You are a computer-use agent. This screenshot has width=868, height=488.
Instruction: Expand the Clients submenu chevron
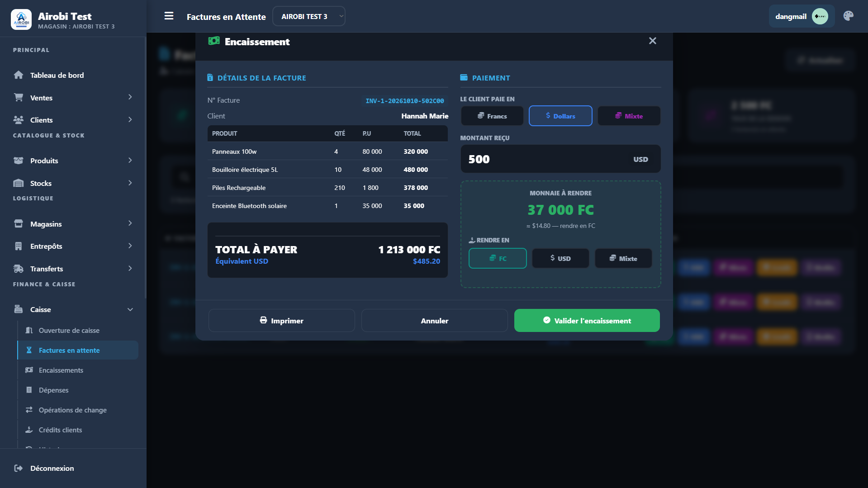130,120
